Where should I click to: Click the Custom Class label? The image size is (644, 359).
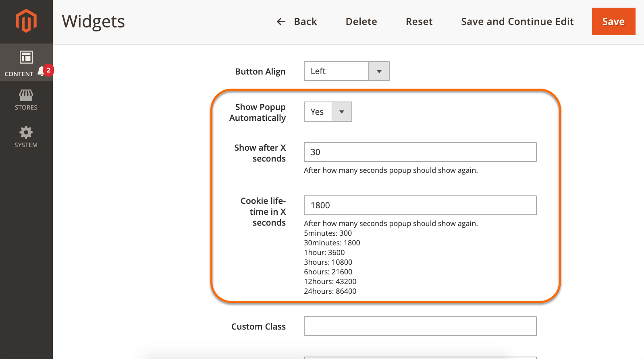[x=258, y=327]
